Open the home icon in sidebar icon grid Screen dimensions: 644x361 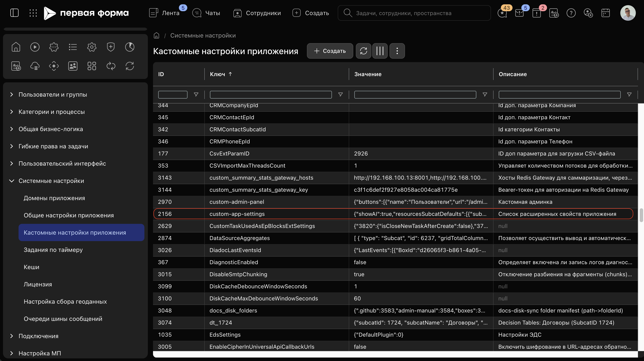(16, 47)
